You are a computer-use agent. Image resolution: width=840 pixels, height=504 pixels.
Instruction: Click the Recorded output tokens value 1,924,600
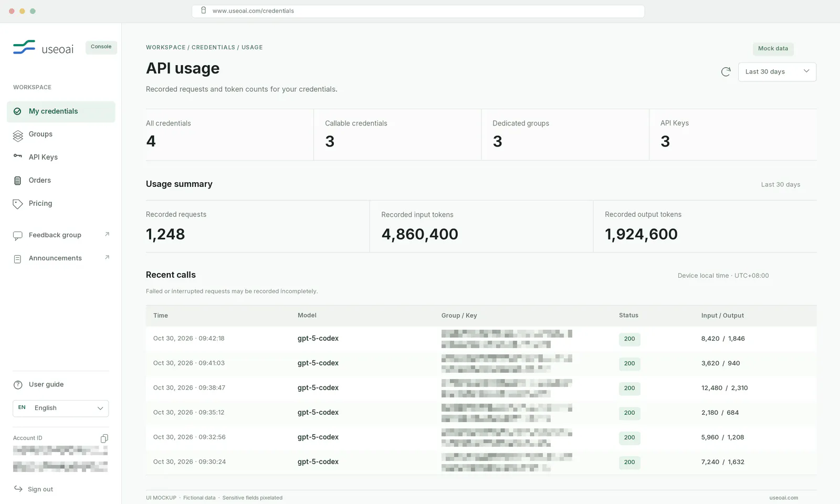641,234
